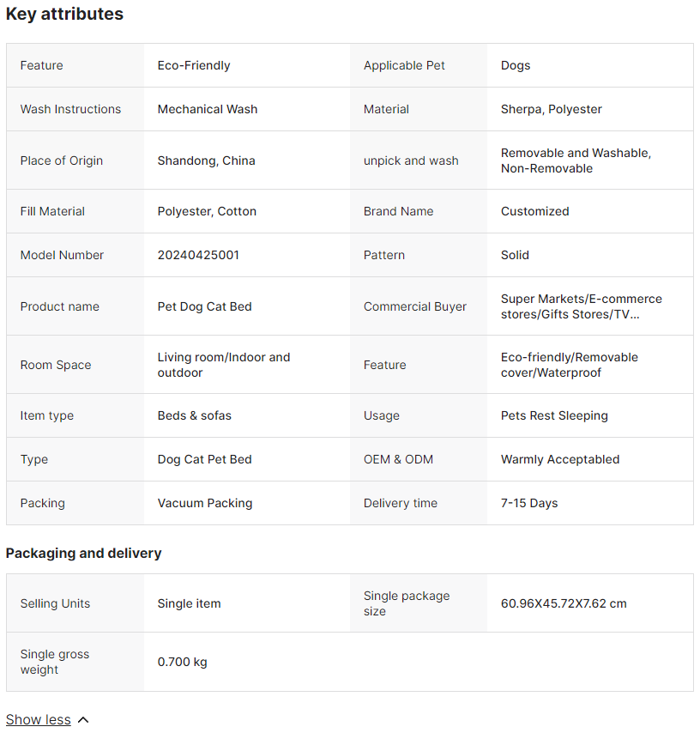Click the Mechanical Wash value
The image size is (700, 745).
(x=208, y=109)
